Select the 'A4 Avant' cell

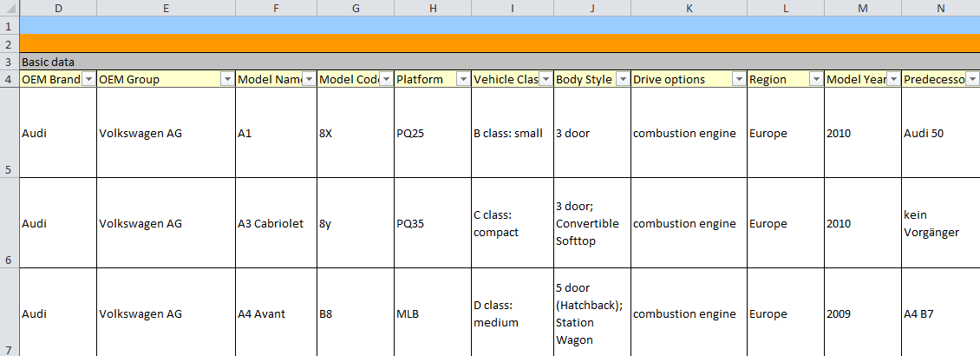click(x=277, y=313)
